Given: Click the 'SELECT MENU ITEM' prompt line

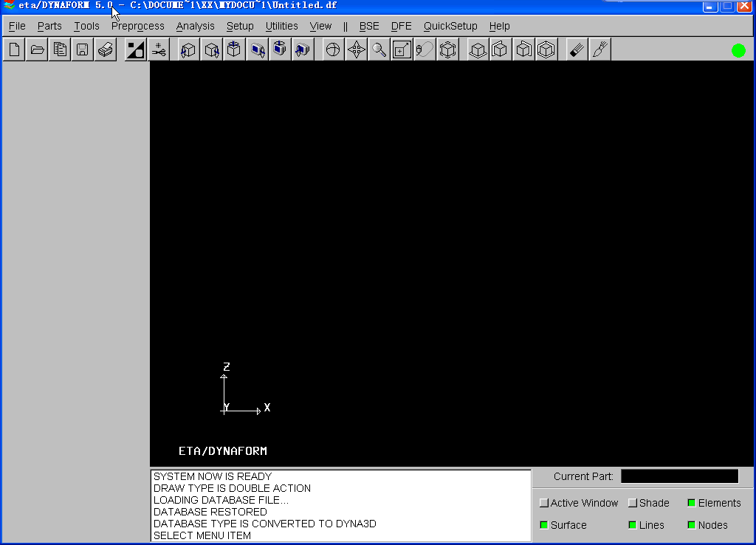Looking at the screenshot, I should pyautogui.click(x=202, y=535).
